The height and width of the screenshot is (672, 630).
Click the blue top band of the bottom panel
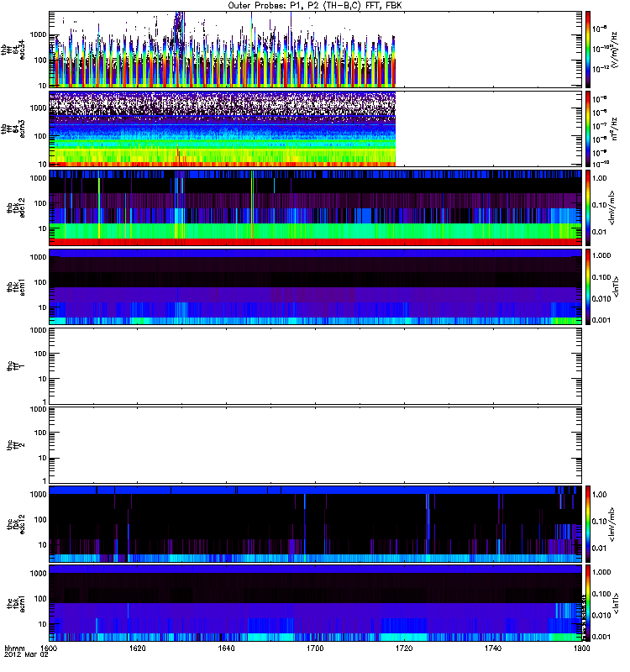pos(315,569)
